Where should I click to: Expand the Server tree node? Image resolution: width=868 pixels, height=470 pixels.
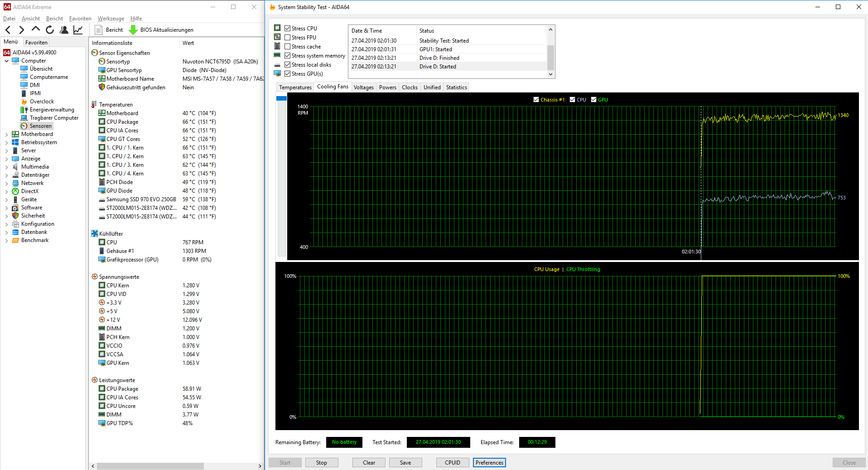[x=6, y=150]
